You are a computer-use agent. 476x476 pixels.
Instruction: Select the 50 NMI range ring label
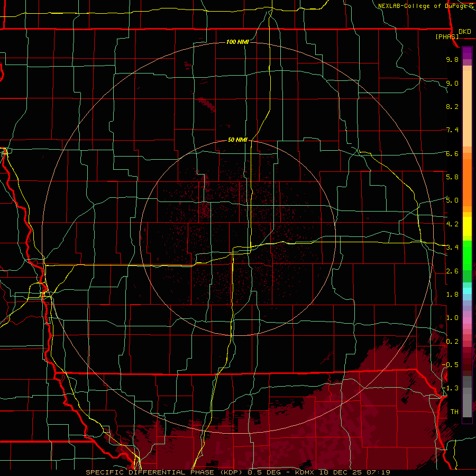coord(237,140)
